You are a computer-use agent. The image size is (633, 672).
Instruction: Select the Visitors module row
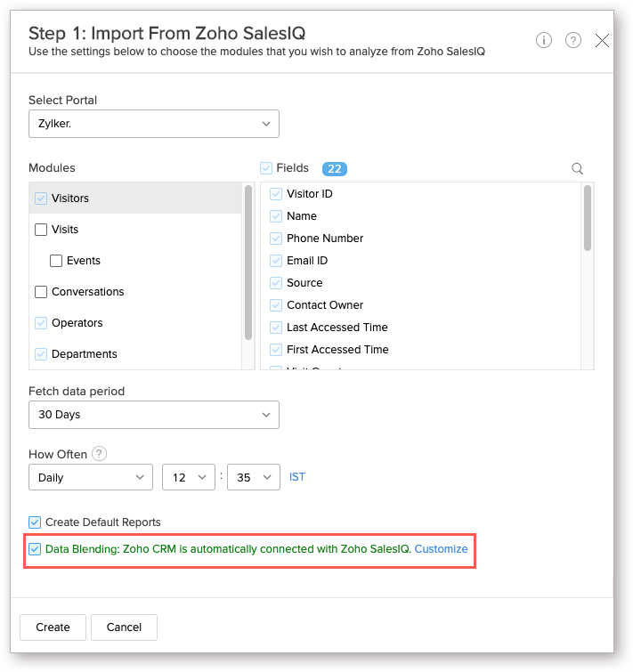(134, 198)
